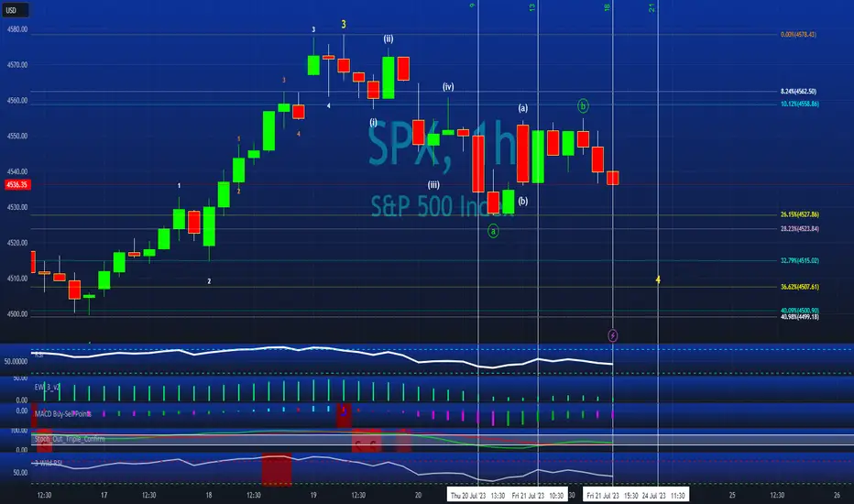Click the 'Fri 21 Jul '23 10:30' date tag
854x504 pixels.
click(x=538, y=495)
